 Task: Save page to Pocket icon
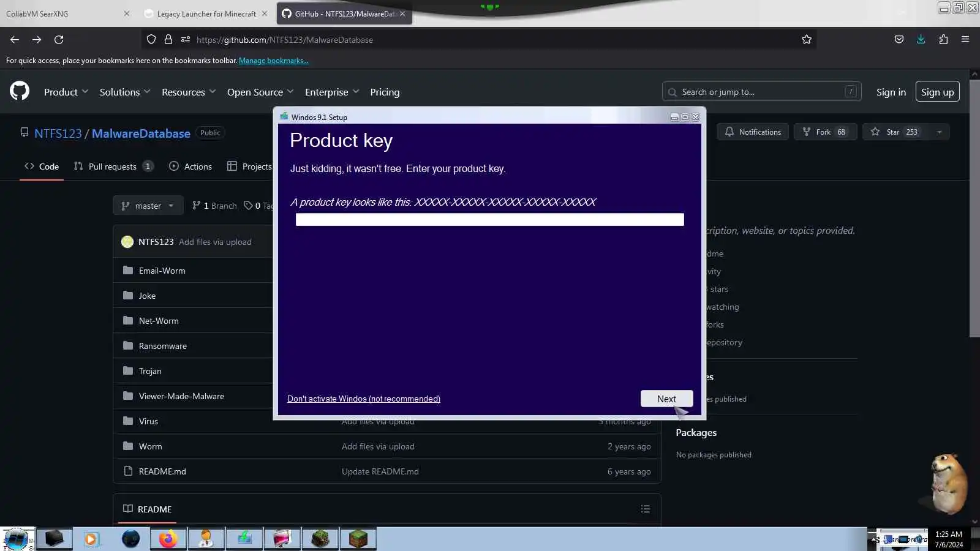pyautogui.click(x=899, y=40)
